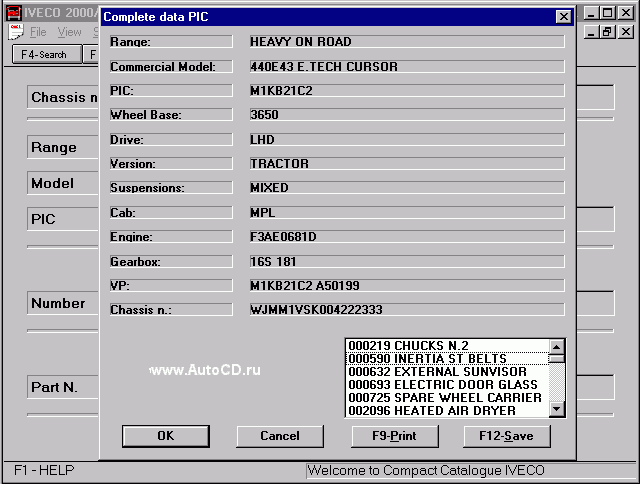The height and width of the screenshot is (484, 640).
Task: Restore the inner document window
Action: 608,32
